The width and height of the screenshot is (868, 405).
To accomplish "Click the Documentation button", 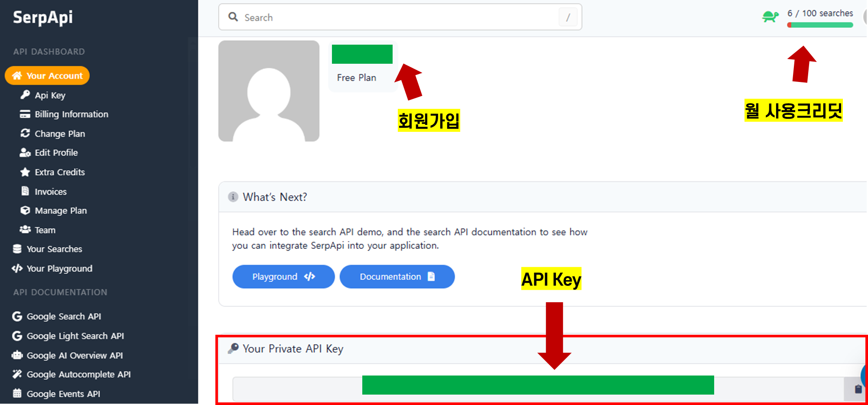I will tap(397, 277).
